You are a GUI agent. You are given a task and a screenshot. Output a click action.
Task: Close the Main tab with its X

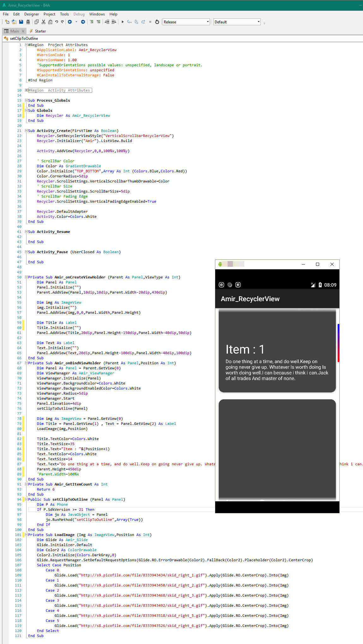pyautogui.click(x=23, y=31)
